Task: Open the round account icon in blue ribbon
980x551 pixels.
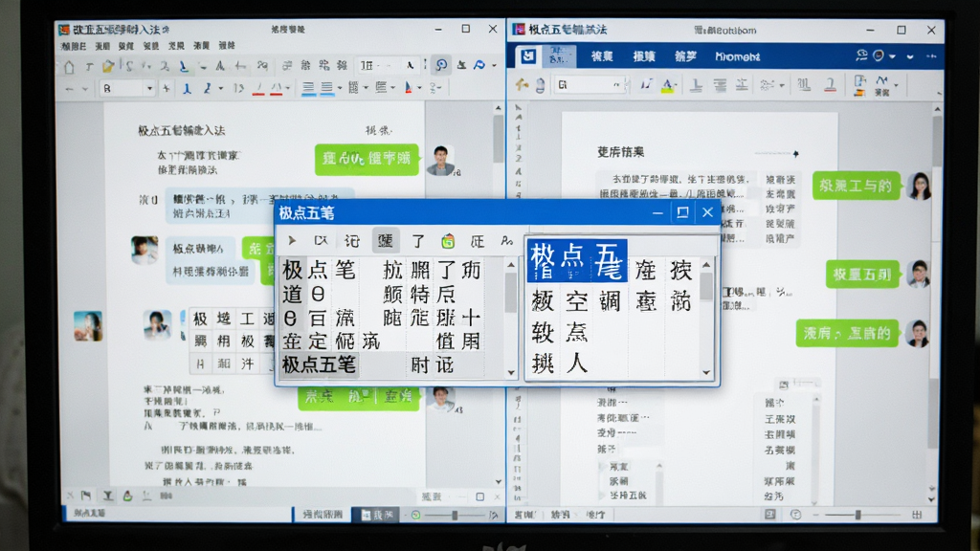Action: (x=879, y=55)
